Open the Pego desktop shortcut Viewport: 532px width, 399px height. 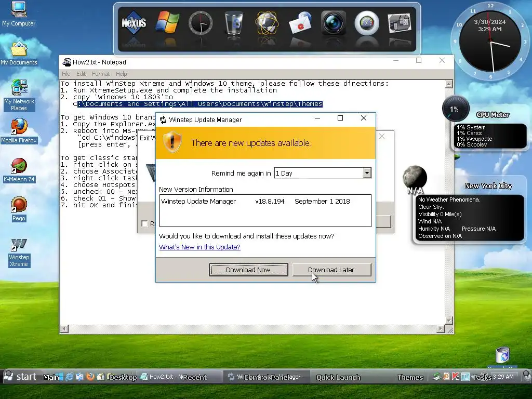[19, 209]
